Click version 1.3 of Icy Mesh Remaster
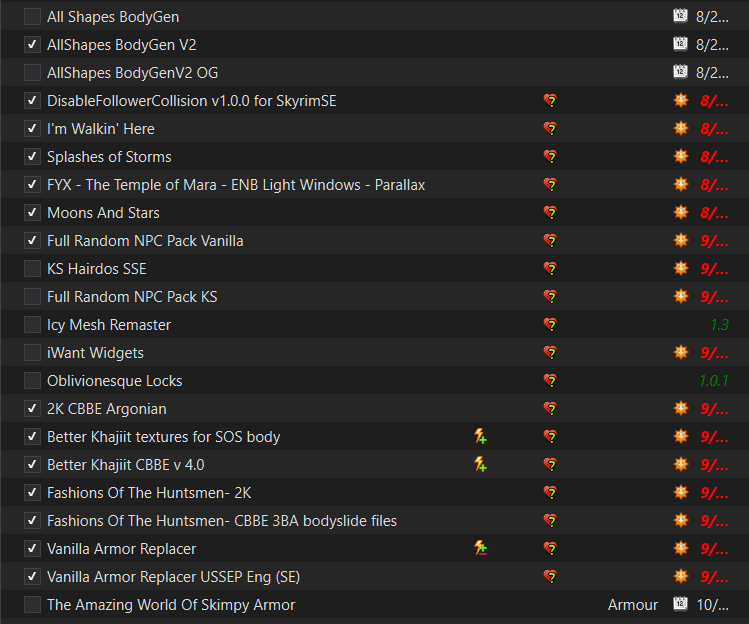Screen dimensions: 749x624 pos(719,325)
